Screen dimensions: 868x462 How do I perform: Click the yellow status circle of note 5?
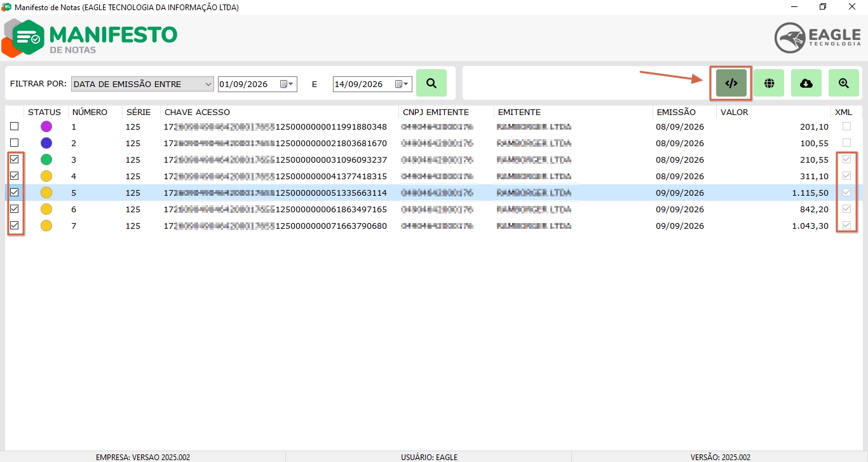coord(46,193)
